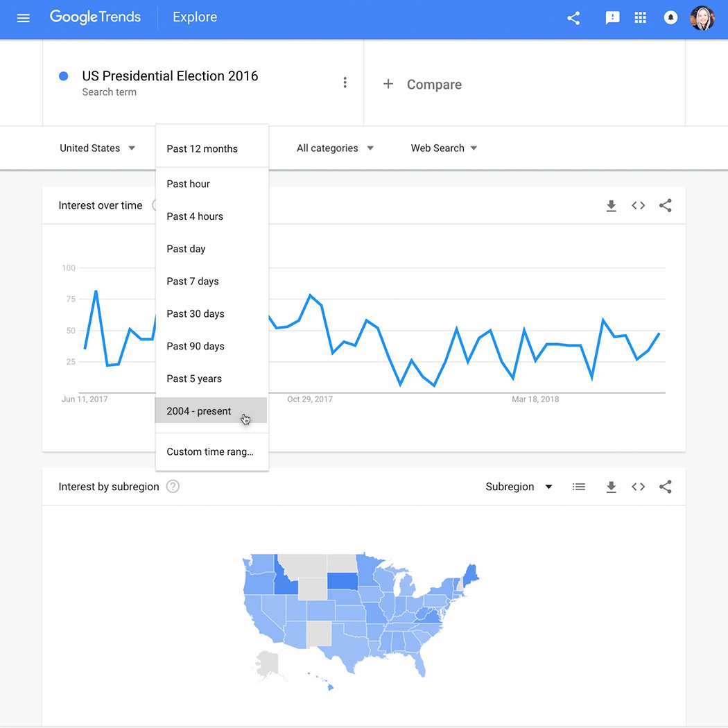
Task: Download Interest over time CSV
Action: pos(611,206)
